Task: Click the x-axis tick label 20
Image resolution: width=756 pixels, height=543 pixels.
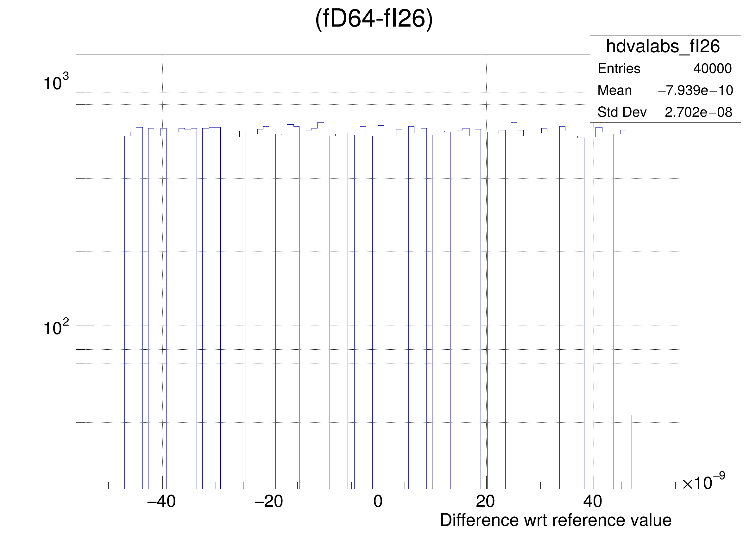Action: point(485,502)
